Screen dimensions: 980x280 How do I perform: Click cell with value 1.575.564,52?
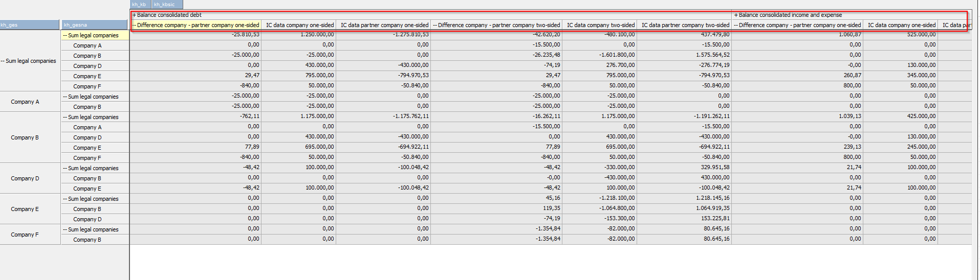pos(684,55)
